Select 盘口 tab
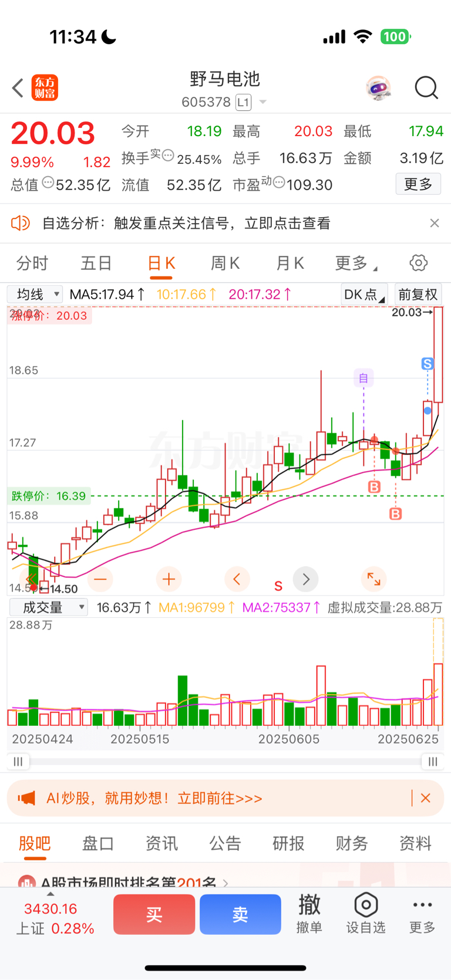The width and height of the screenshot is (451, 980). click(x=98, y=844)
